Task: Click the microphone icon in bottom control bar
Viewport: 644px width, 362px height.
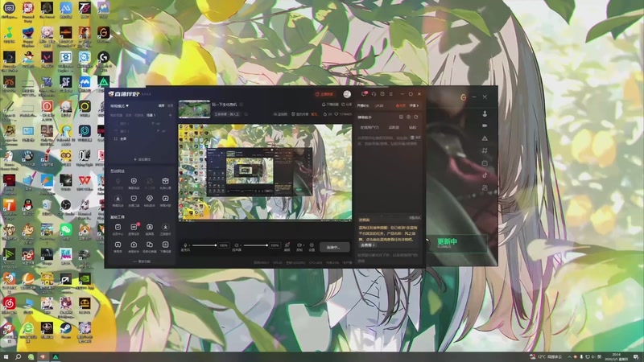Action: [x=185, y=245]
